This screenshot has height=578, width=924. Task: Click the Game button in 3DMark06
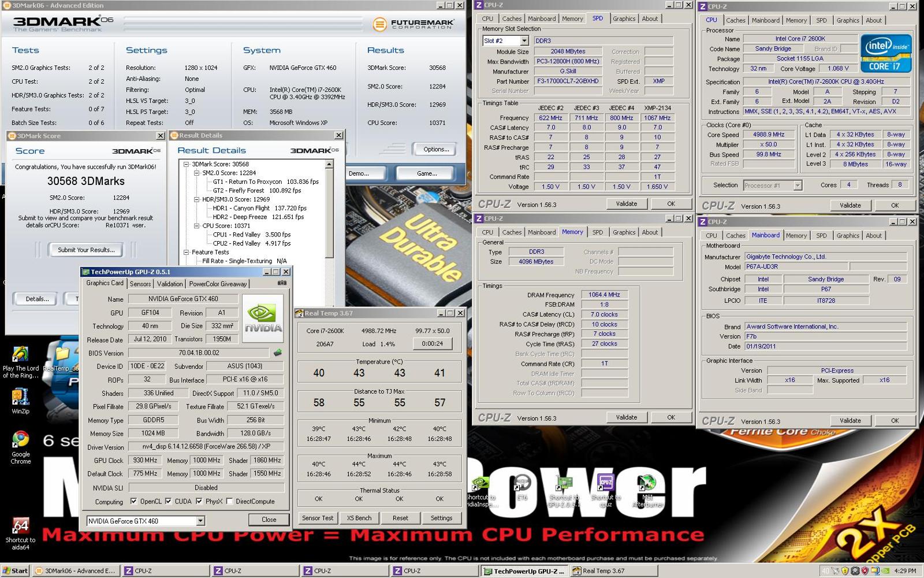pos(427,173)
